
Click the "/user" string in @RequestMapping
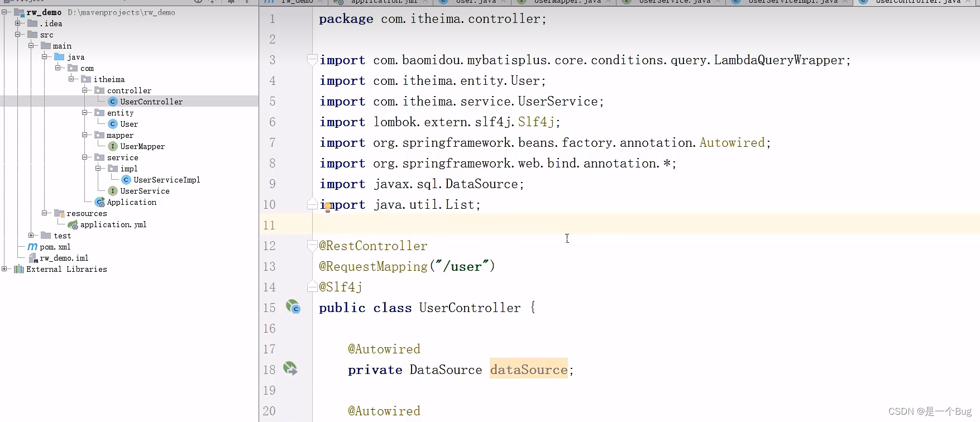coord(463,266)
